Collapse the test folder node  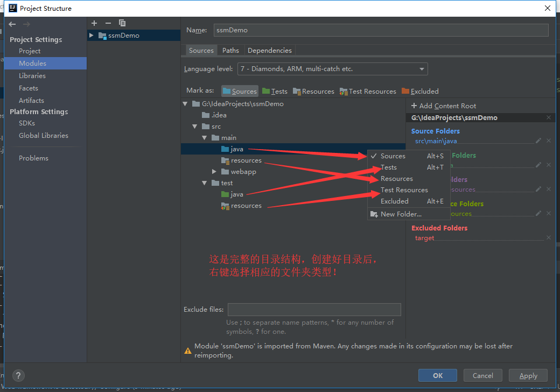coord(204,183)
